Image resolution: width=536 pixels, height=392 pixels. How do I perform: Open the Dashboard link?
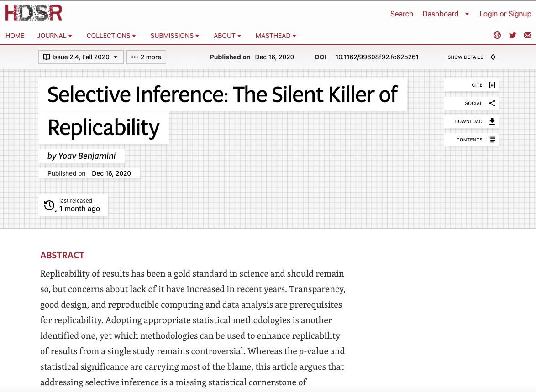440,14
